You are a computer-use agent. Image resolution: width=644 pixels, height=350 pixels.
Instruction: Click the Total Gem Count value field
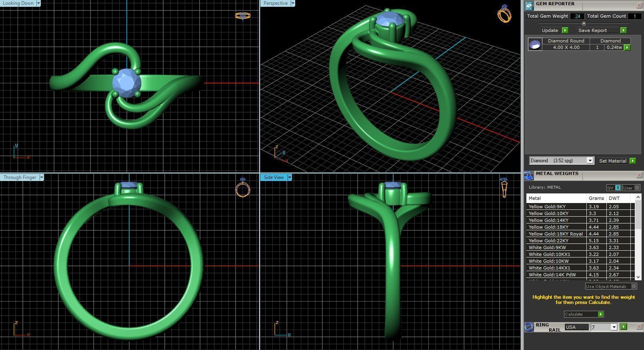634,16
